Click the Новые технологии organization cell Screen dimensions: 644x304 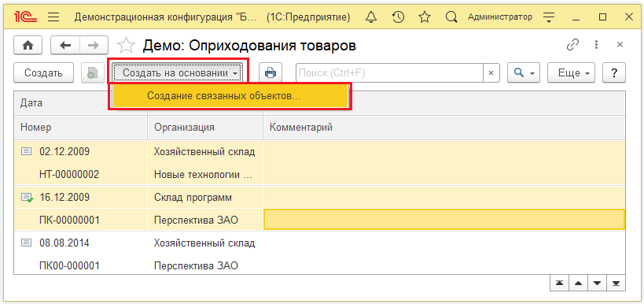[x=204, y=175]
